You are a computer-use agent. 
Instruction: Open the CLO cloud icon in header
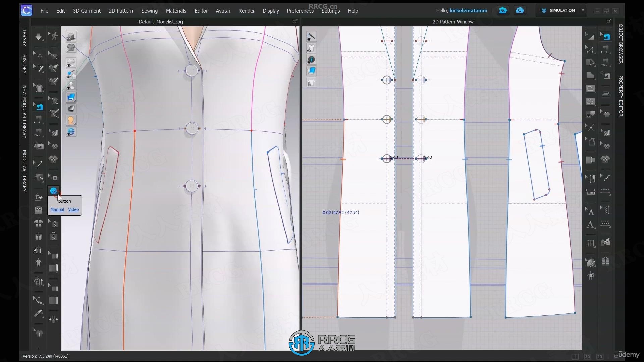(520, 10)
